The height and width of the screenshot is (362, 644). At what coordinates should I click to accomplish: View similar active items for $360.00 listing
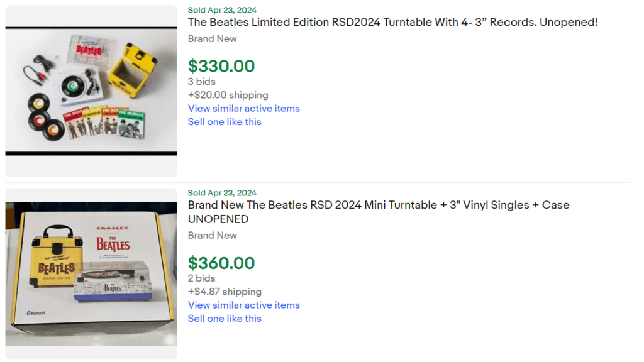243,305
